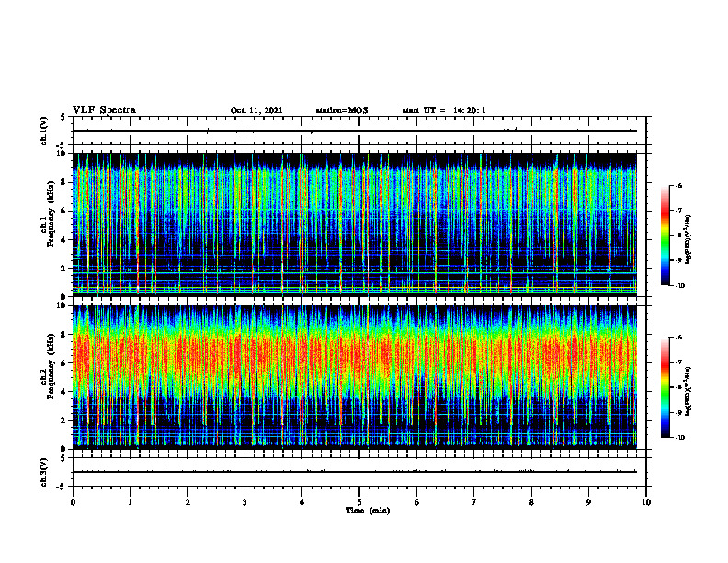Click time axis tick label "8"
The width and height of the screenshot is (728, 563).
click(531, 502)
